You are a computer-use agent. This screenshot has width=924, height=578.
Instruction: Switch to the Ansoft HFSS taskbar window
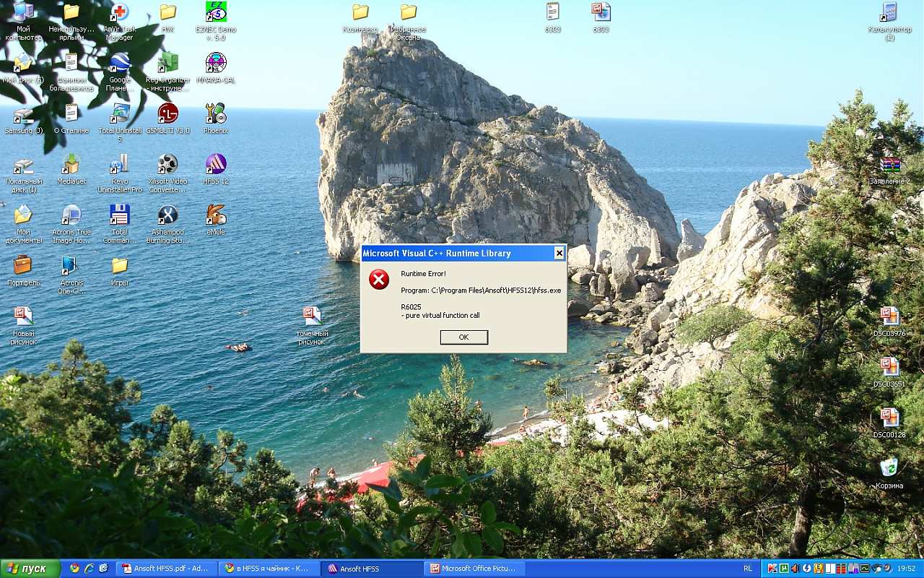pos(371,569)
